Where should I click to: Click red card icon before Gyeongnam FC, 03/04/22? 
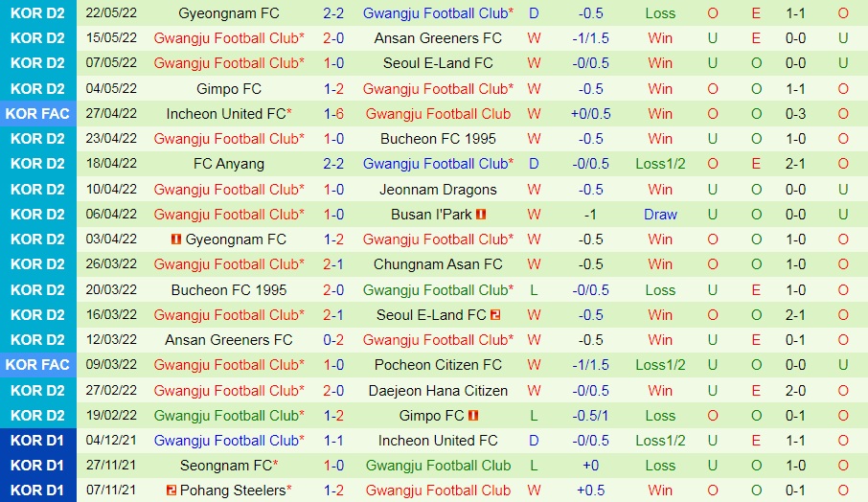click(175, 240)
